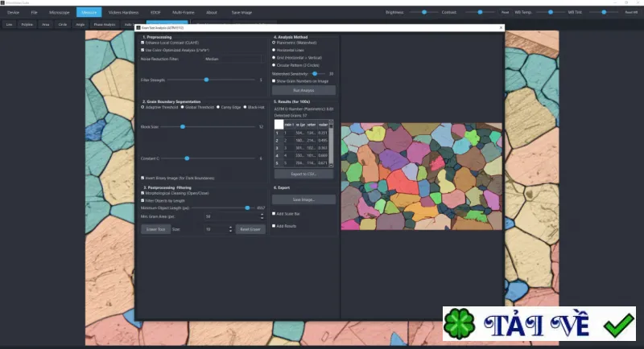Choose Horizontal Lines analysis method
The image size is (644, 349).
(x=274, y=50)
